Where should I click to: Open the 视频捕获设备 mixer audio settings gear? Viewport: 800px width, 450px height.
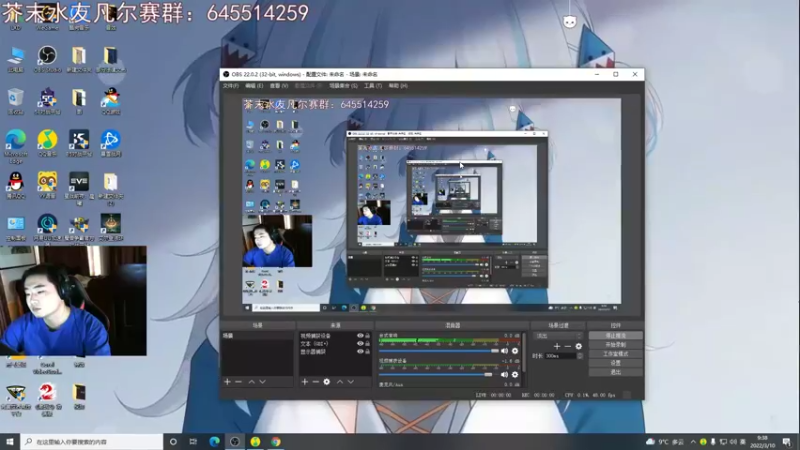(515, 374)
